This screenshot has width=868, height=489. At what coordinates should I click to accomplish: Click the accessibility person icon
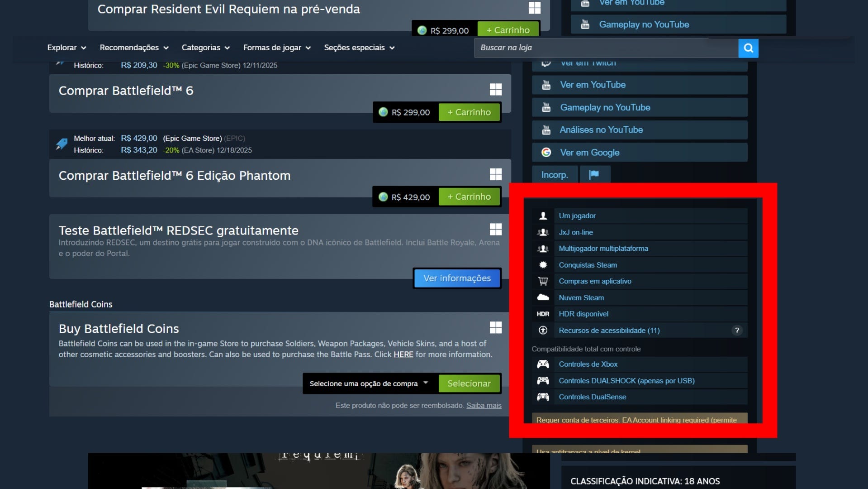[x=543, y=331]
